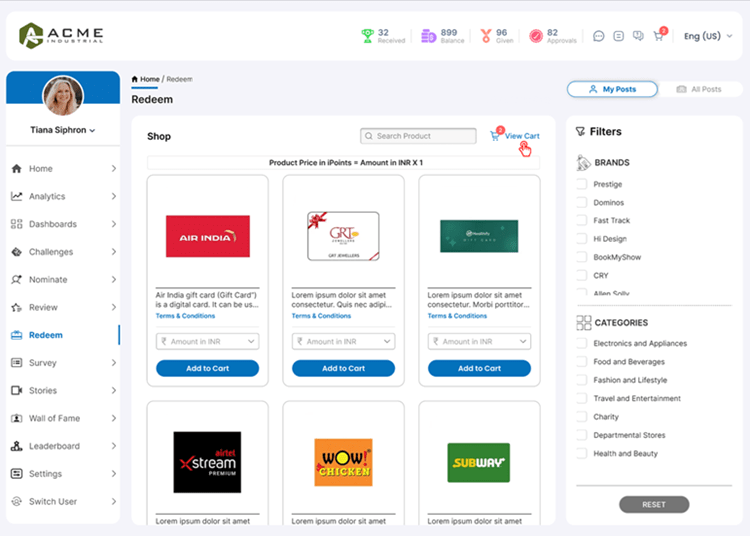Click the ACME Industrial logo
The height and width of the screenshot is (536, 750).
pyautogui.click(x=61, y=36)
